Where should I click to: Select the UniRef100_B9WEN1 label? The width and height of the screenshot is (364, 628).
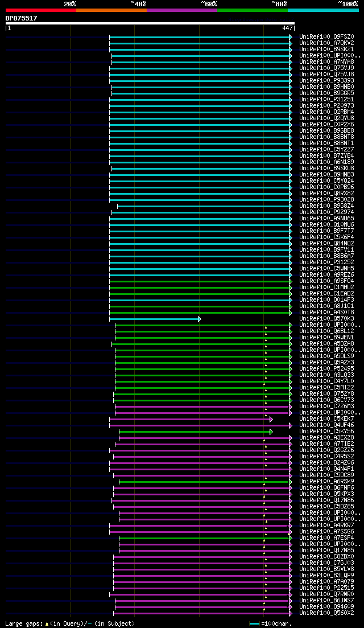[x=326, y=337]
